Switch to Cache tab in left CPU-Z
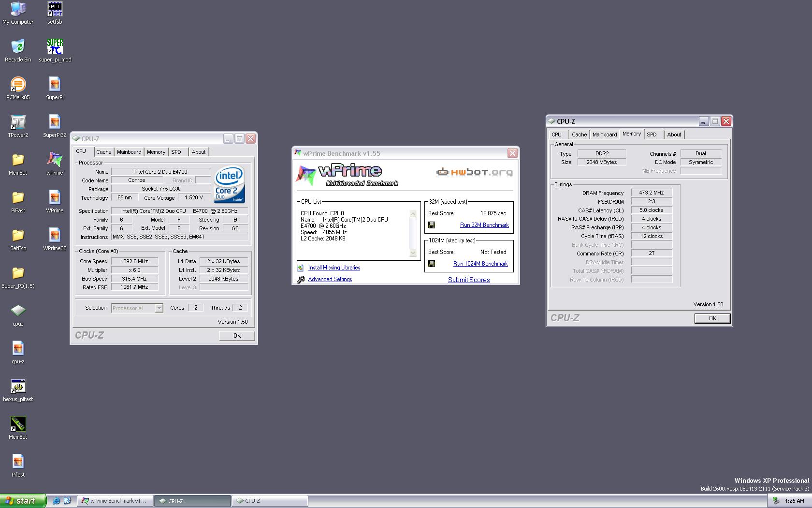812x508 pixels. (103, 152)
